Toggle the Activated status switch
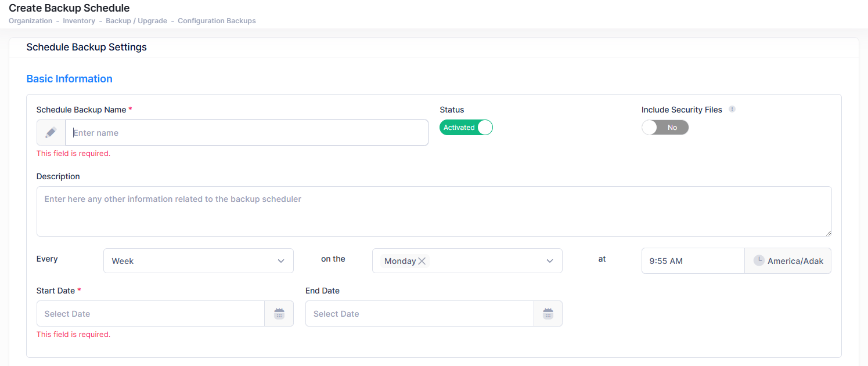This screenshot has width=868, height=366. click(x=466, y=128)
